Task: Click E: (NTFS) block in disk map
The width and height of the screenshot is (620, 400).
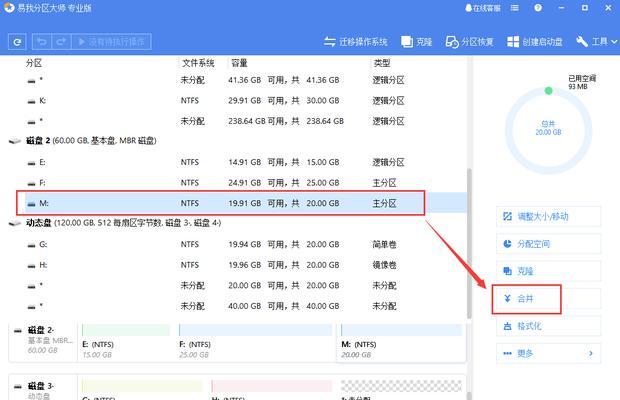Action: click(127, 342)
